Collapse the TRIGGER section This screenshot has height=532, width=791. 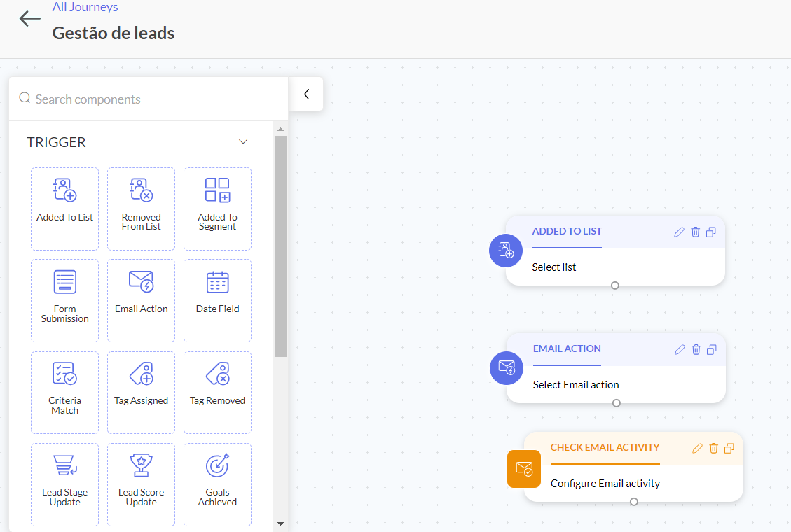click(243, 142)
